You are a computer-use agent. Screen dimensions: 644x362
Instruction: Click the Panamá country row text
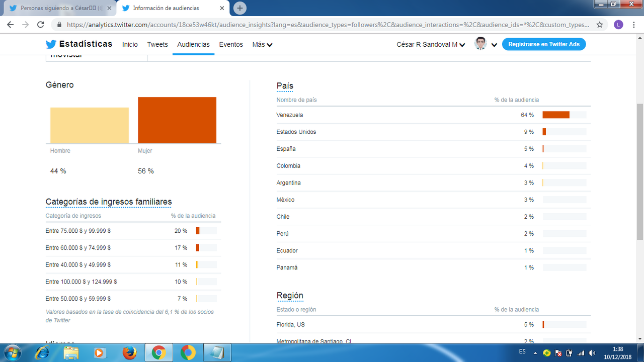point(287,267)
